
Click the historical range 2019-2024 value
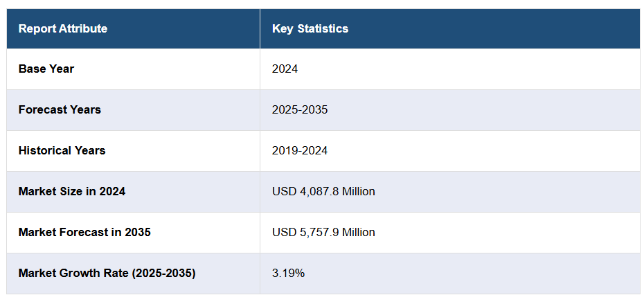[x=300, y=150]
